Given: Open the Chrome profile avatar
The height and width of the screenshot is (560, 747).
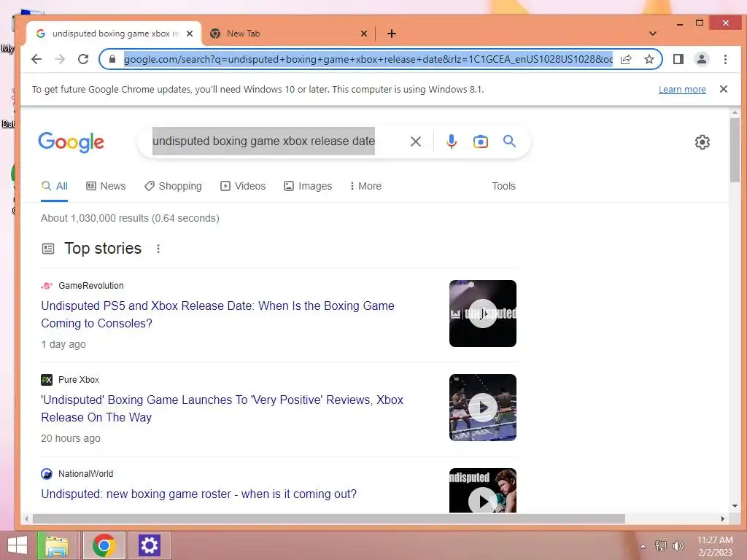Looking at the screenshot, I should [x=701, y=59].
